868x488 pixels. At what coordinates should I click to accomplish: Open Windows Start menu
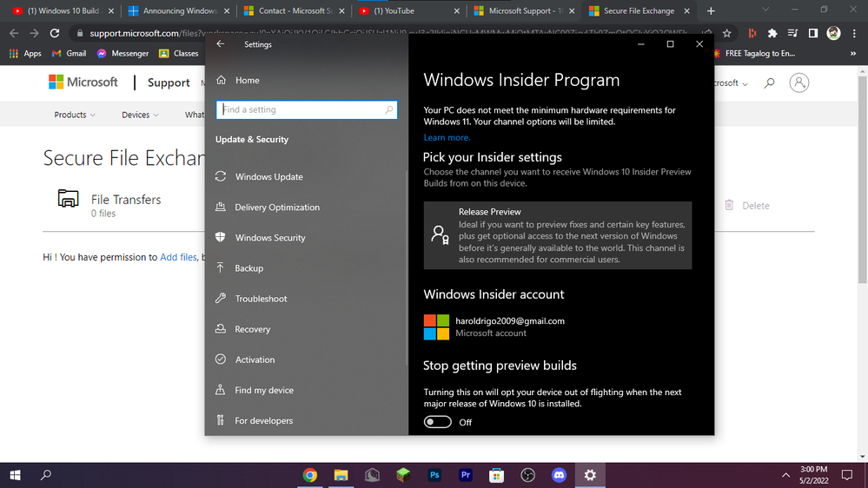[15, 475]
